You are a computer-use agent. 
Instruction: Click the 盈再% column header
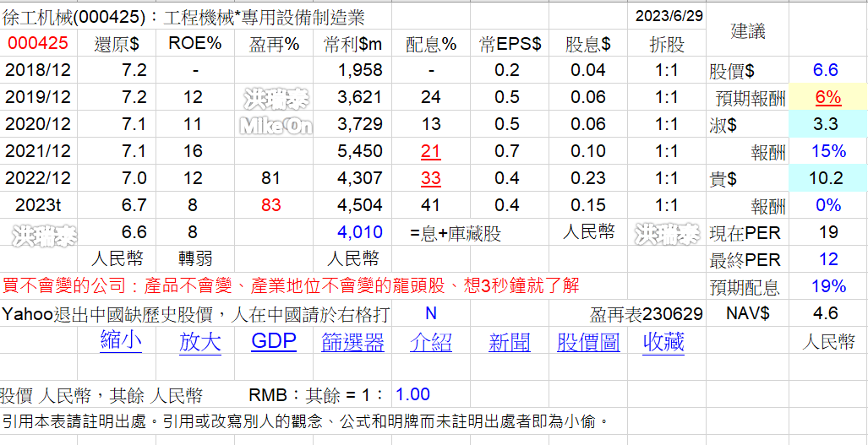tap(274, 44)
